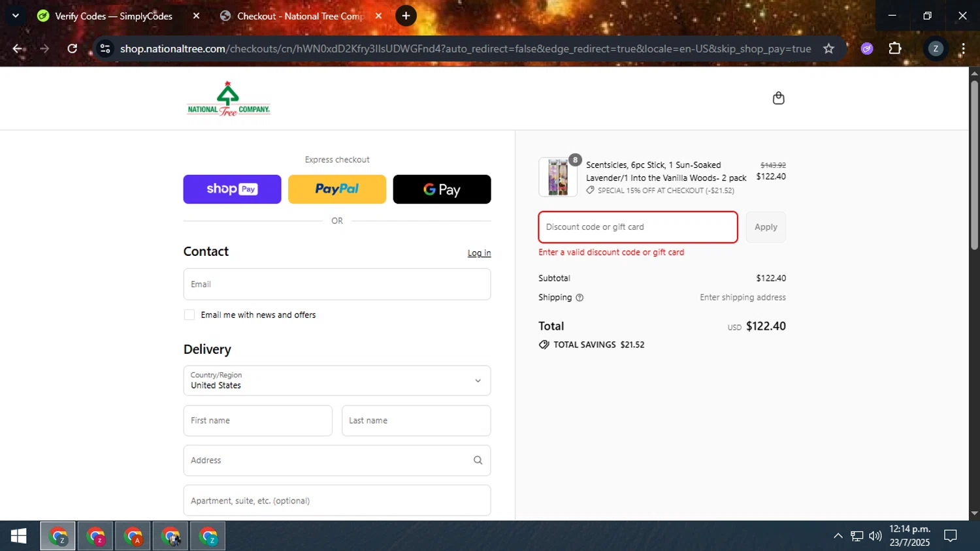Screen dimensions: 980x551
Task: View site information icon in address bar
Action: pyautogui.click(x=105, y=48)
